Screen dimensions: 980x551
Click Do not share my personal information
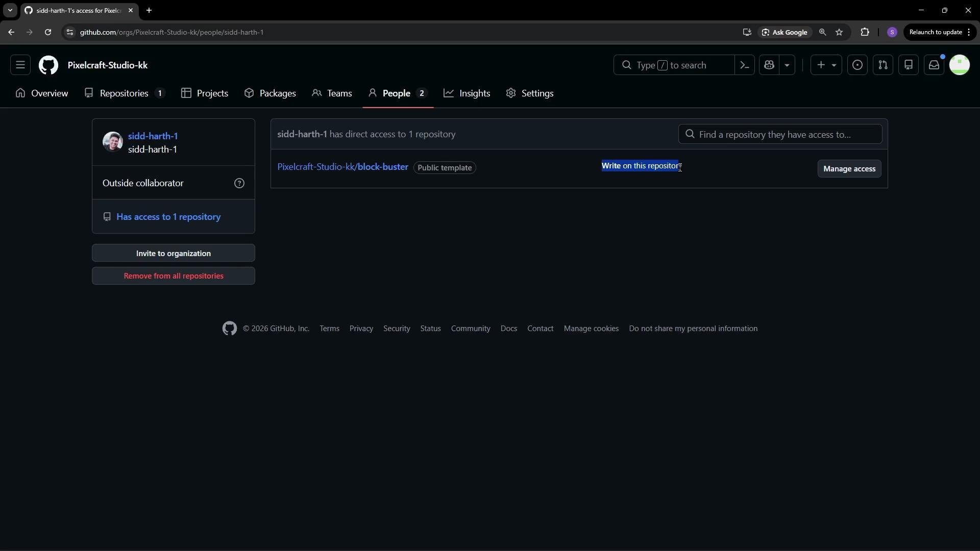click(693, 329)
